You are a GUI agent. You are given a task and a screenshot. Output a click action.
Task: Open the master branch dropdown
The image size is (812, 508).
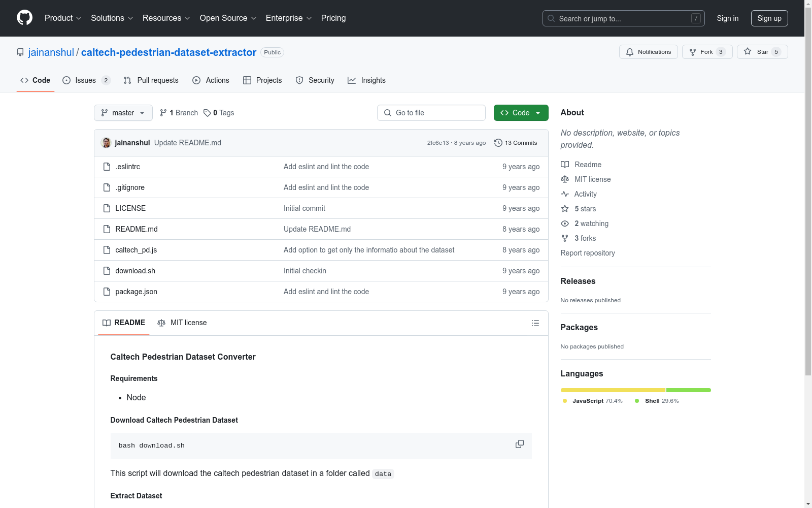tap(123, 113)
